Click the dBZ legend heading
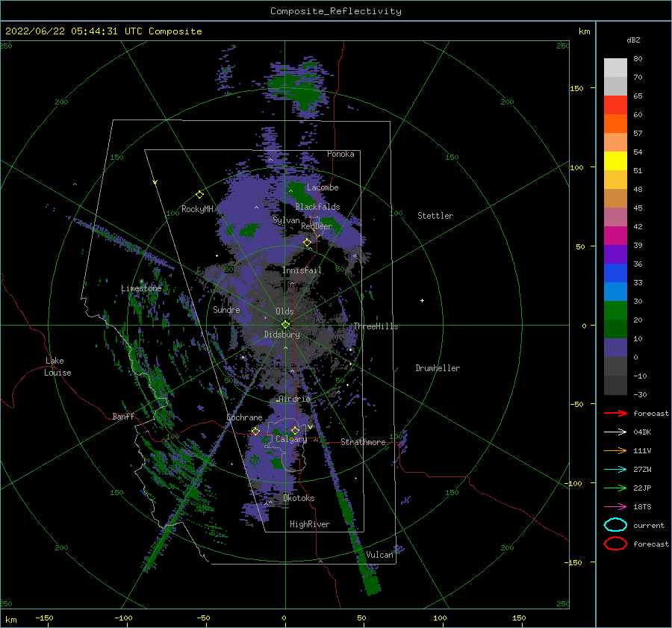672x628 pixels. pyautogui.click(x=633, y=40)
